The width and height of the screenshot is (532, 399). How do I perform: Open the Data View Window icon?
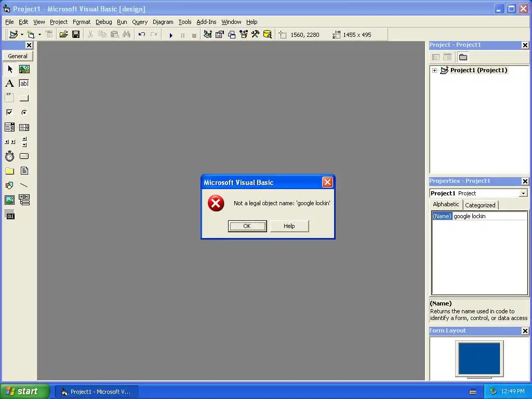(x=268, y=35)
